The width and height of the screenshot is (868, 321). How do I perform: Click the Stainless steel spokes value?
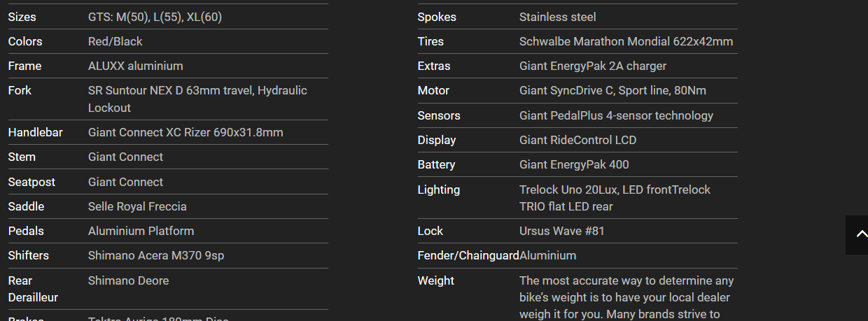(557, 17)
